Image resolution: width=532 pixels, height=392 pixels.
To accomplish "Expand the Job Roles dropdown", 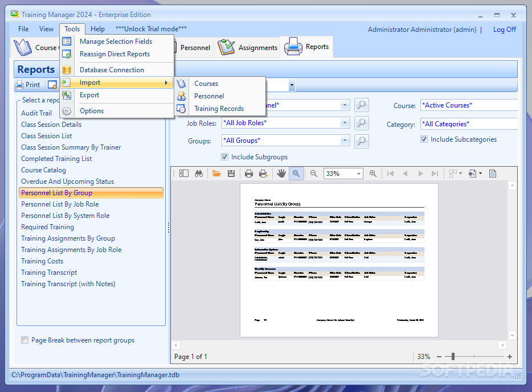I will pyautogui.click(x=345, y=123).
